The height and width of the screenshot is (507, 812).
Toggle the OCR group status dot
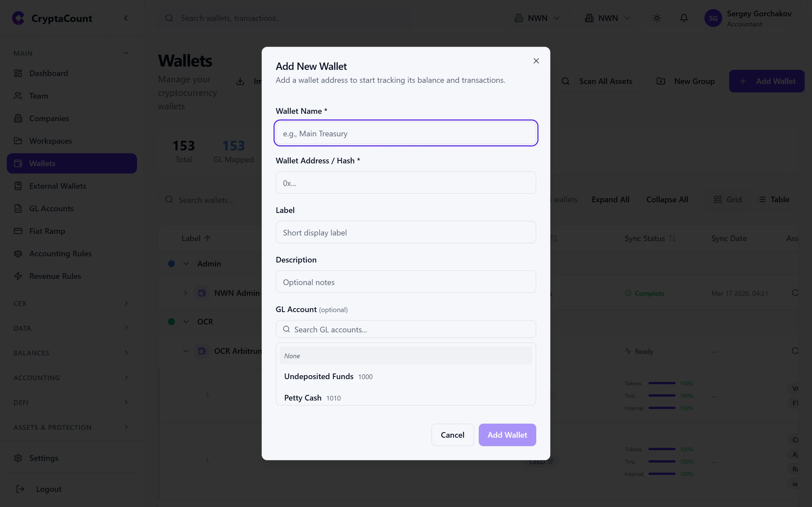(x=171, y=321)
